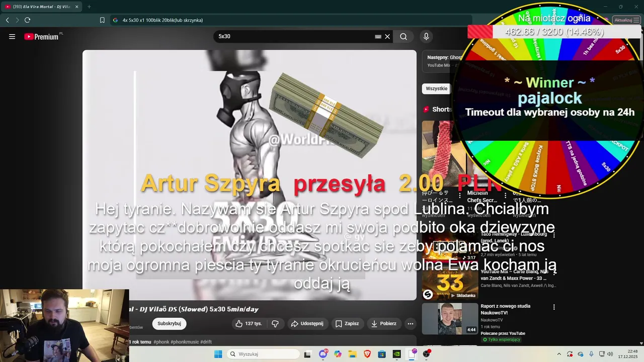Focus the YouTube search box
Image resolution: width=644 pixels, height=362 pixels.
pos(294,36)
